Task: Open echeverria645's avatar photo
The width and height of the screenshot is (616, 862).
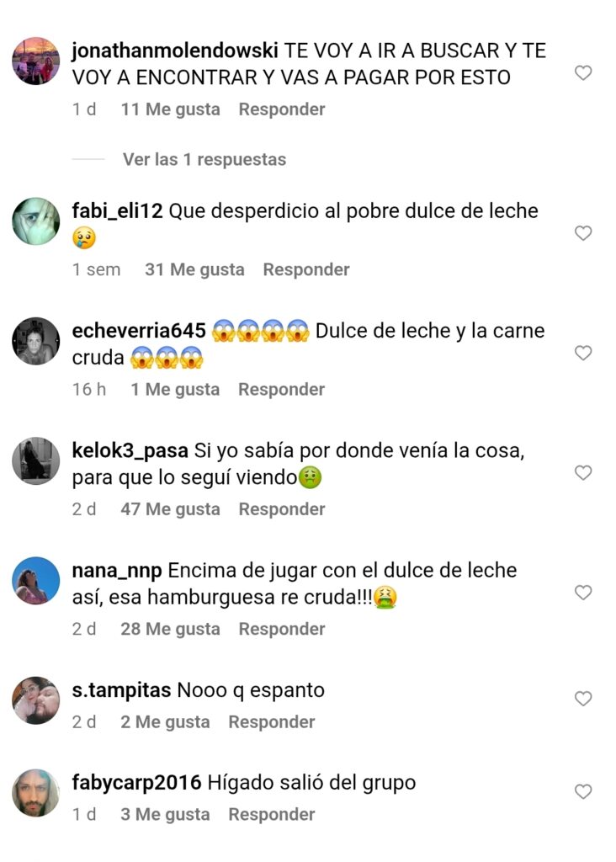Action: click(x=35, y=341)
